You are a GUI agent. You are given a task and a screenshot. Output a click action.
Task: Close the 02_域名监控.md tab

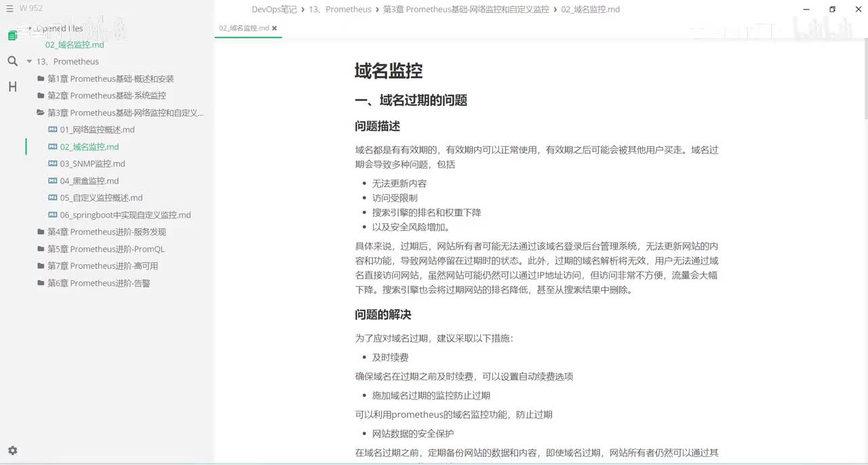coord(275,28)
